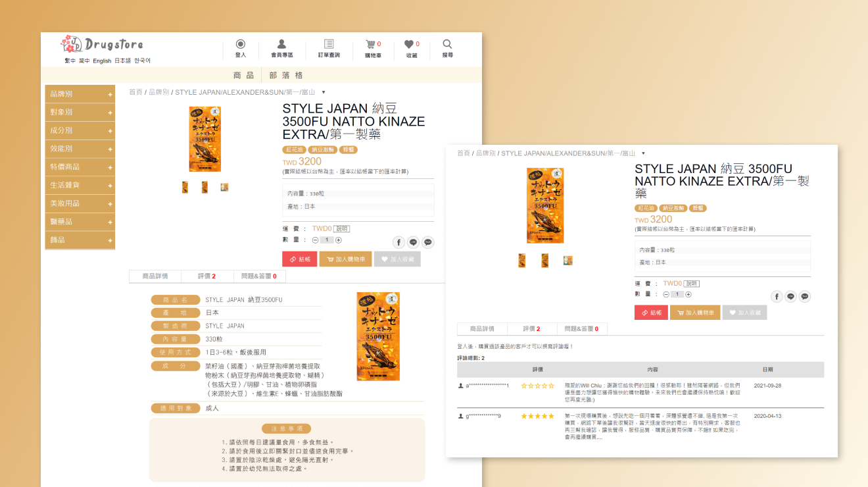Image resolution: width=868 pixels, height=487 pixels.
Task: Click large product image in product details section
Action: tap(378, 336)
